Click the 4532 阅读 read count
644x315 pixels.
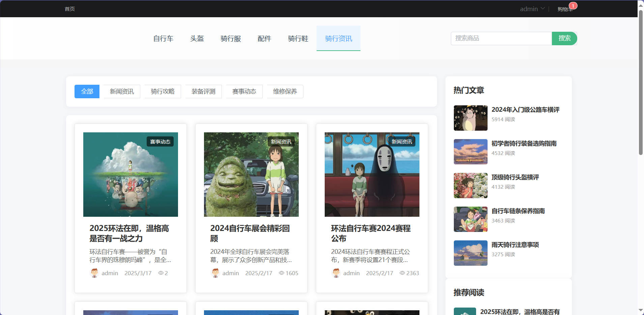(x=503, y=153)
